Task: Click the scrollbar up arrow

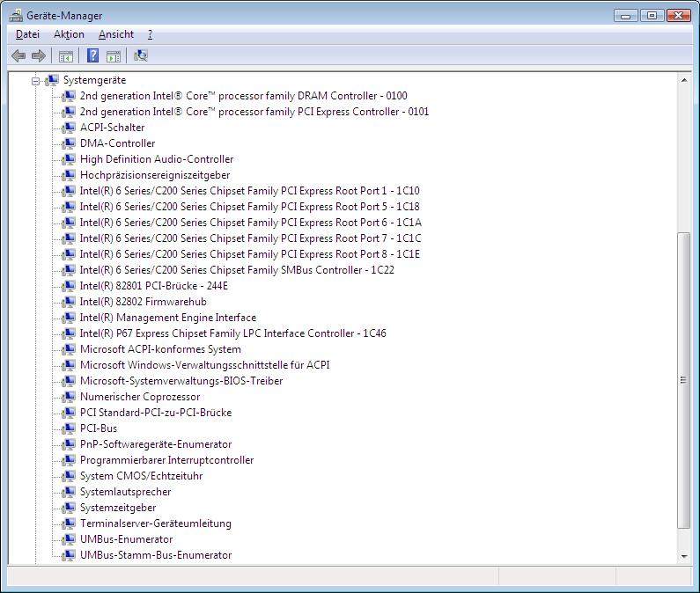Action: [684, 80]
